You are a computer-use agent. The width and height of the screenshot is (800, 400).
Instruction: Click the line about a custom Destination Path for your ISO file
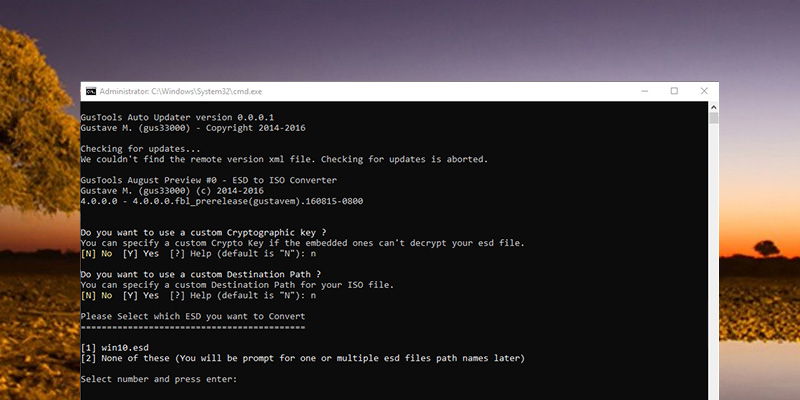[x=237, y=285]
